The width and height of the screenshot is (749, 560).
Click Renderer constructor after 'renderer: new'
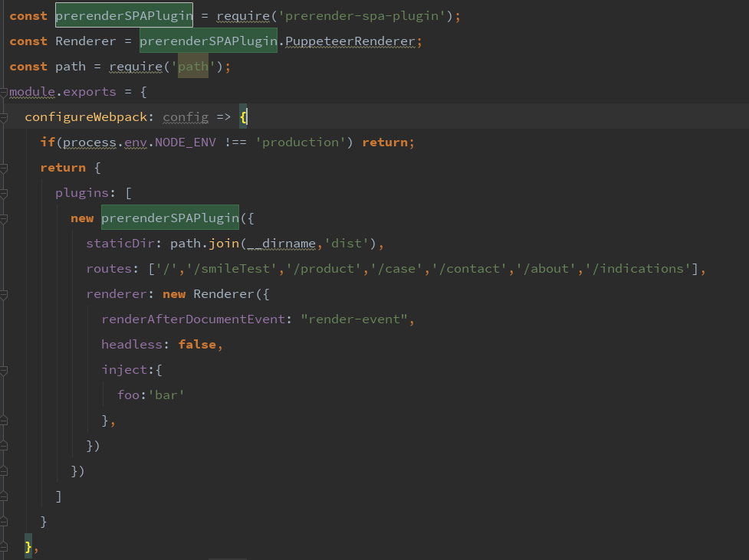pyautogui.click(x=224, y=294)
